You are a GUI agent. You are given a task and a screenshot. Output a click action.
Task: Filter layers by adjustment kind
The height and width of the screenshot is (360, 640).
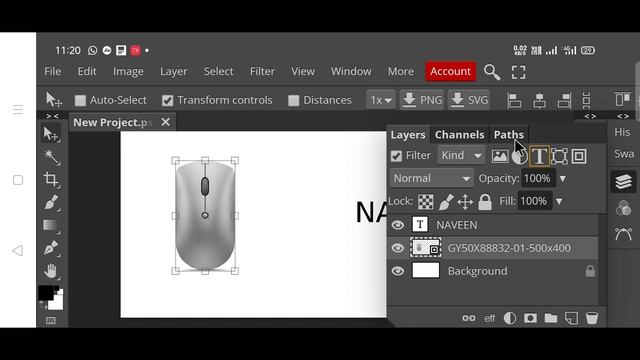tap(519, 156)
